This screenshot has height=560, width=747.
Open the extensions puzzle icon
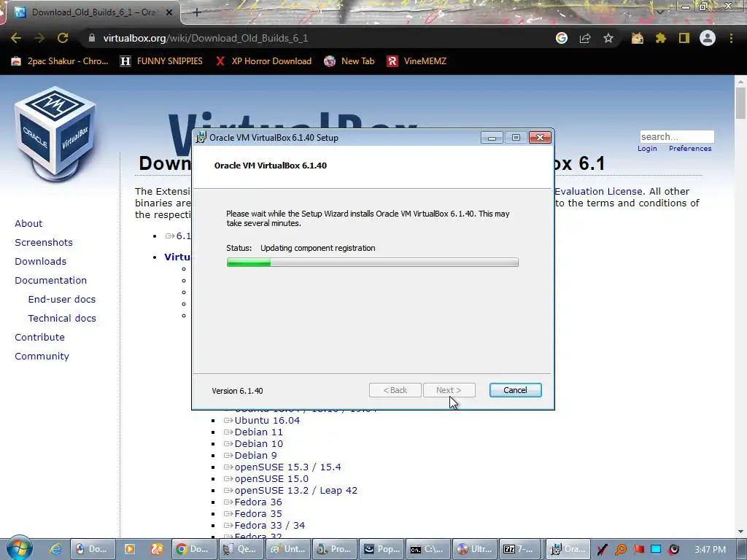pos(661,38)
